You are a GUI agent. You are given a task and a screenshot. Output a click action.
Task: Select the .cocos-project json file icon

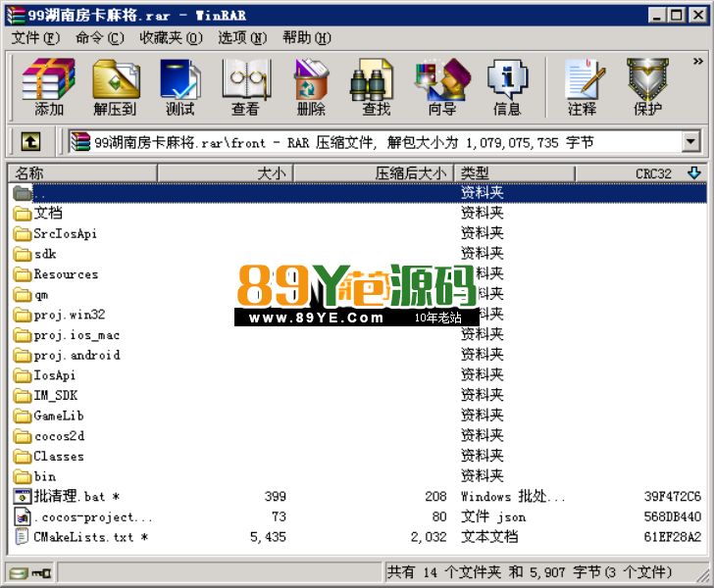click(22, 516)
